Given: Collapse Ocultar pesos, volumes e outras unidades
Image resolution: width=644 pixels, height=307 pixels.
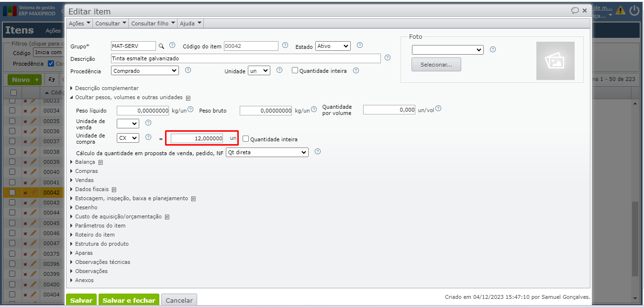Looking at the screenshot, I should click(x=126, y=97).
